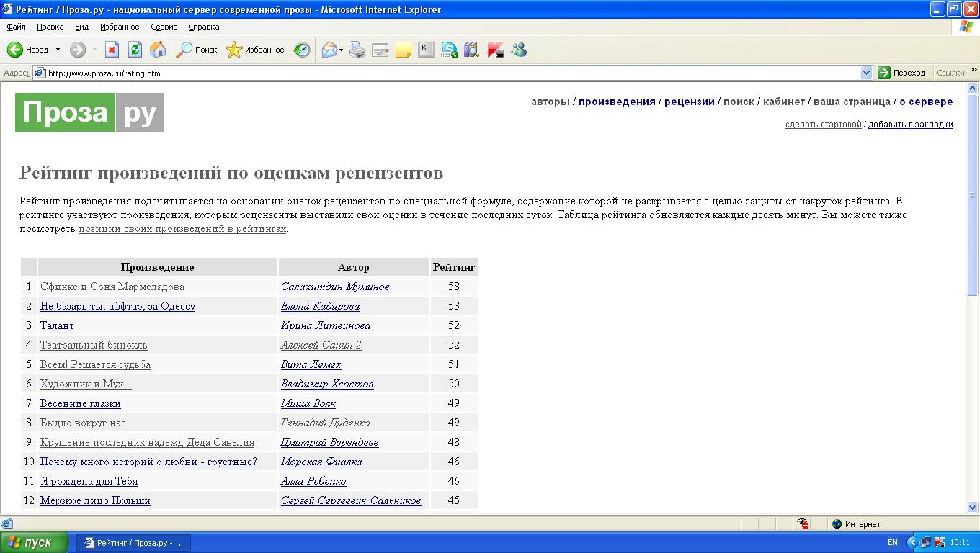
Task: Open Избранное favorites star button
Action: [255, 50]
